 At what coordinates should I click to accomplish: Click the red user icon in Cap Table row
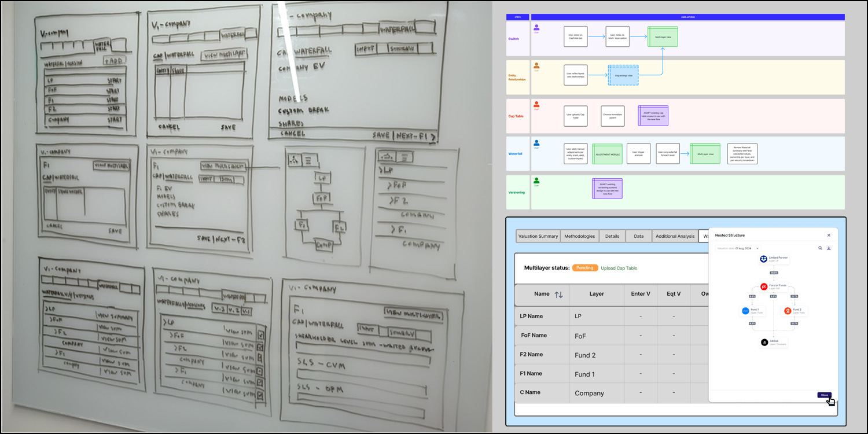coord(536,104)
